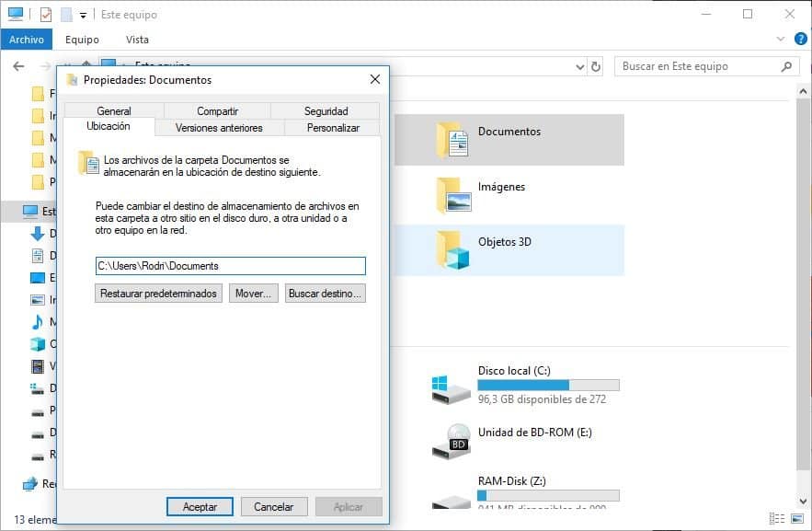This screenshot has height=531, width=812.
Task: Click the Disco local (C:) usage bar
Action: pos(549,385)
